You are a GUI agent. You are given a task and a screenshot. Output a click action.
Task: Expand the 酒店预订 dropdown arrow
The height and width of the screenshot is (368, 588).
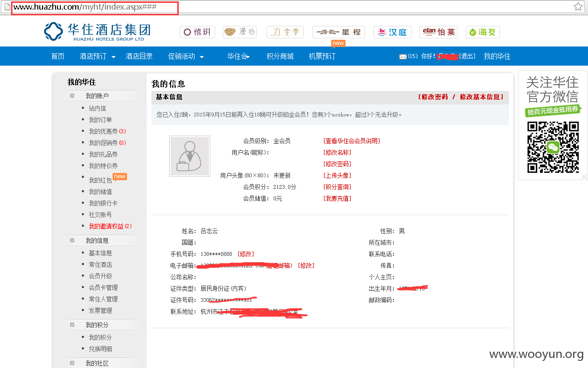click(114, 57)
